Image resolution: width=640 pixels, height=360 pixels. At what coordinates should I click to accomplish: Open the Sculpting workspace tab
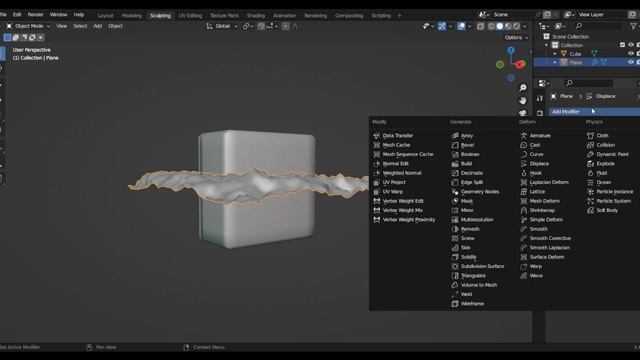pos(160,16)
